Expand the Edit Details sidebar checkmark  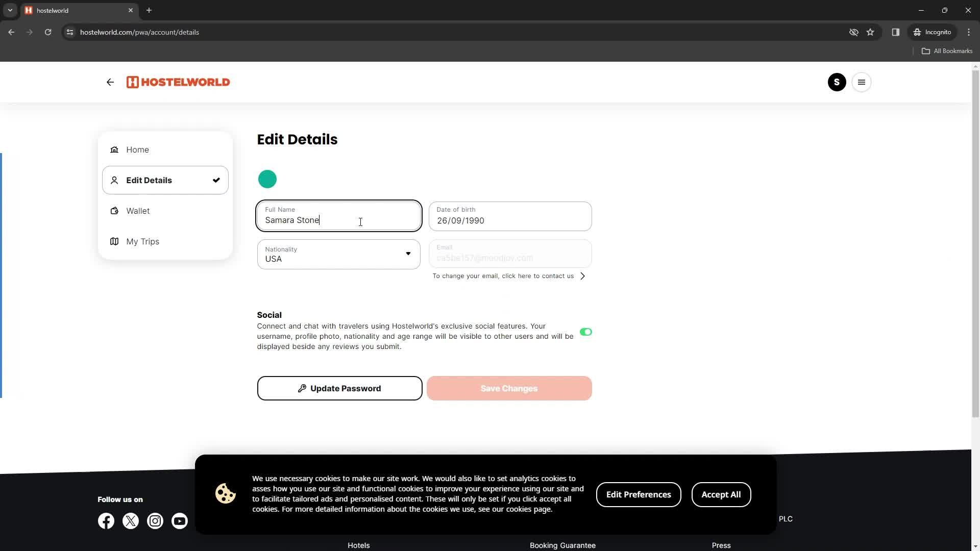tap(216, 180)
